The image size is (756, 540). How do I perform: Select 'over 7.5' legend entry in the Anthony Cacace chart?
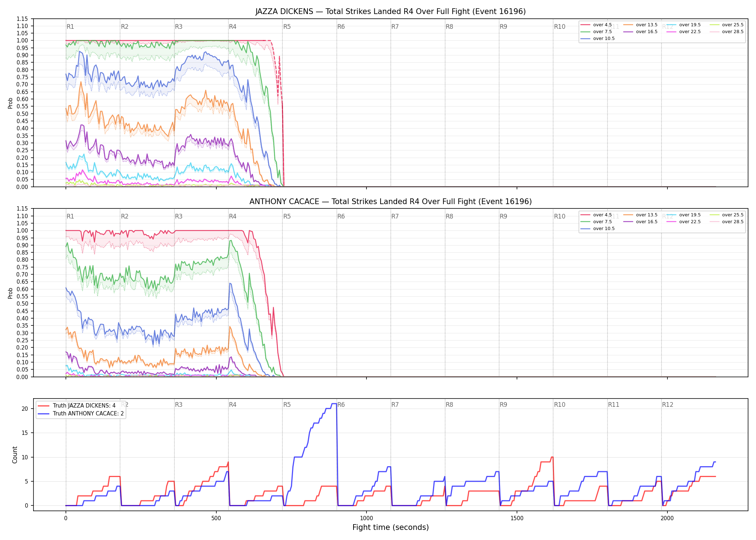click(x=596, y=222)
